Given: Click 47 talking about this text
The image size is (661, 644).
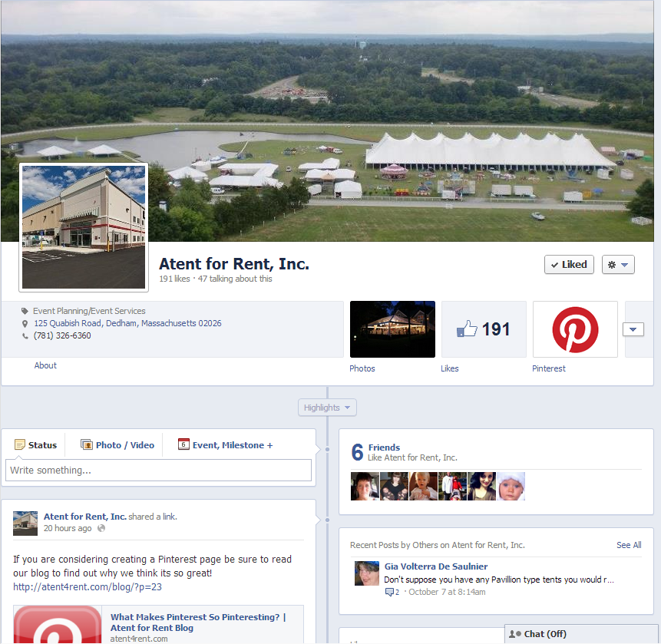Looking at the screenshot, I should [235, 279].
